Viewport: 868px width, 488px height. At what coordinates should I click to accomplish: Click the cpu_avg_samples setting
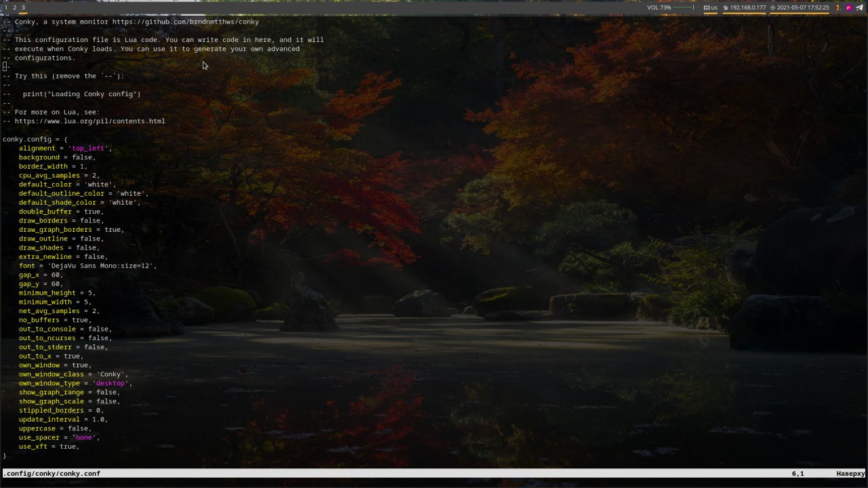59,176
